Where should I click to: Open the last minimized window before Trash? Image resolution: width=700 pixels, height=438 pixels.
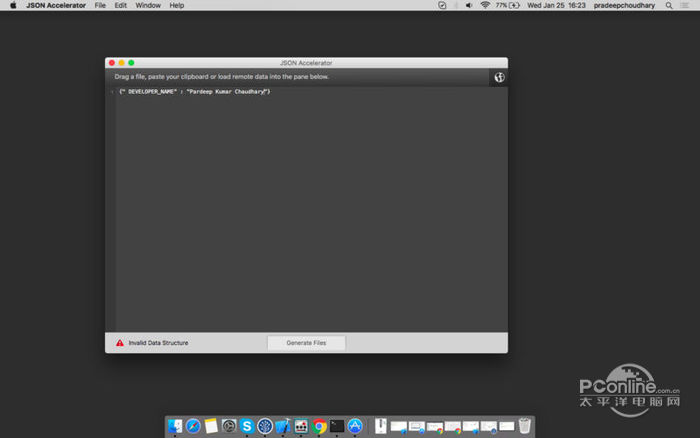(x=507, y=426)
